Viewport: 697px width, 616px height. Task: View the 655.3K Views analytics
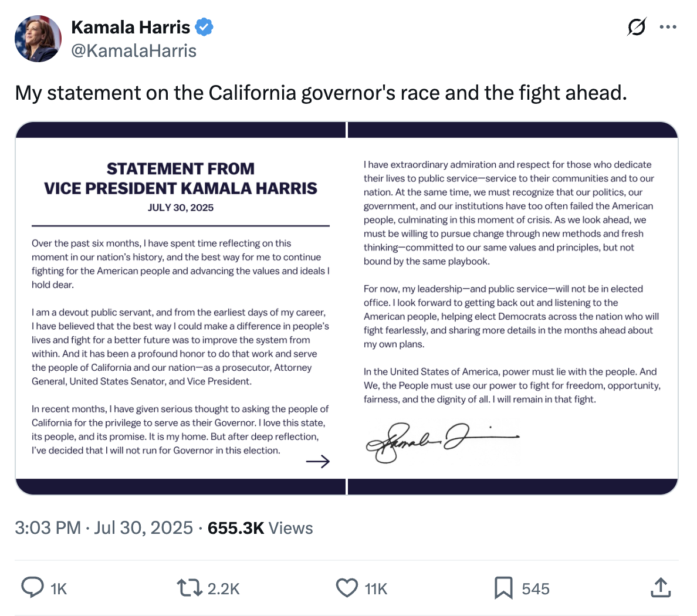point(260,528)
